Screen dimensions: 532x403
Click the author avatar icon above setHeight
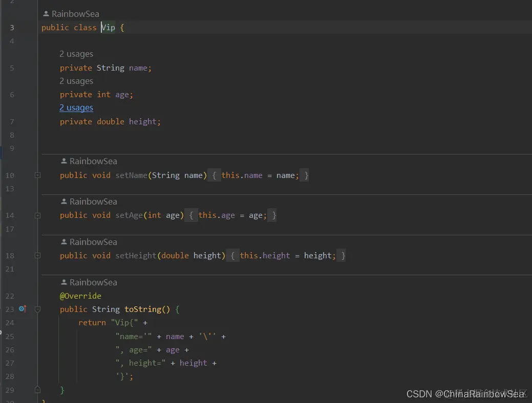pyautogui.click(x=64, y=242)
